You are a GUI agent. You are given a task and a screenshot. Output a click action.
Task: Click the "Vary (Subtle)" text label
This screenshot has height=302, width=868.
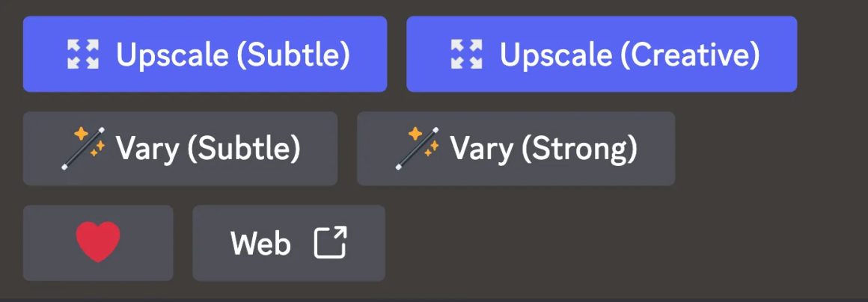coord(207,149)
